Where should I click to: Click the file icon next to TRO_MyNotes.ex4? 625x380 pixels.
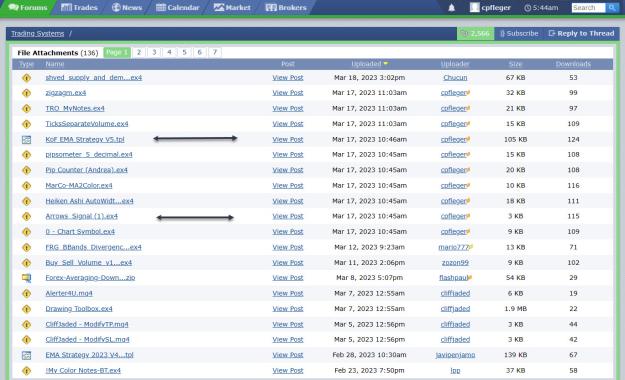(26, 108)
